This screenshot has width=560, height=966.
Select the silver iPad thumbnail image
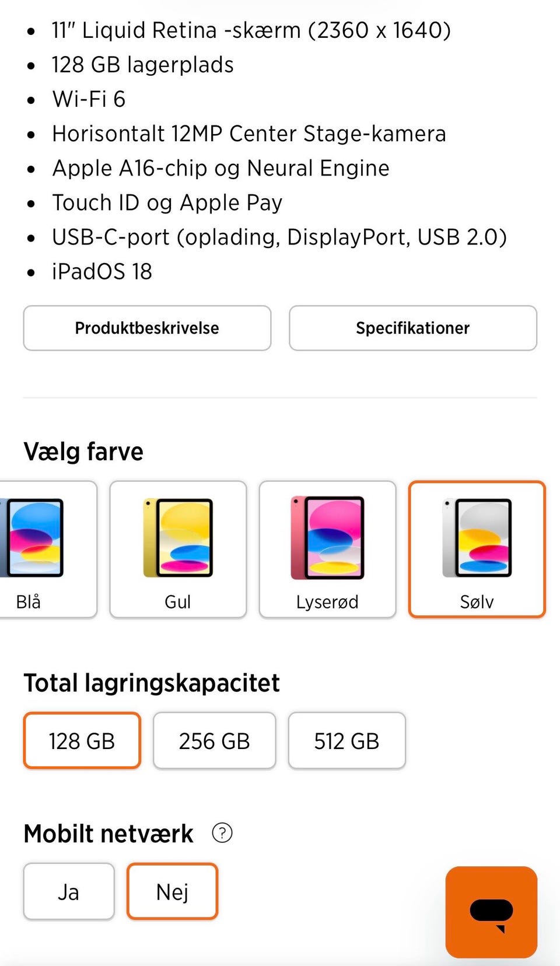tap(477, 538)
